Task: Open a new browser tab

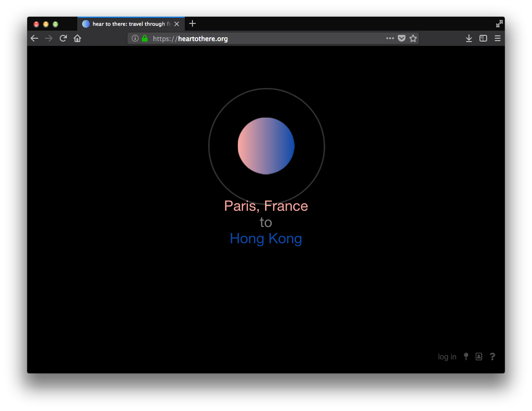Action: click(192, 24)
